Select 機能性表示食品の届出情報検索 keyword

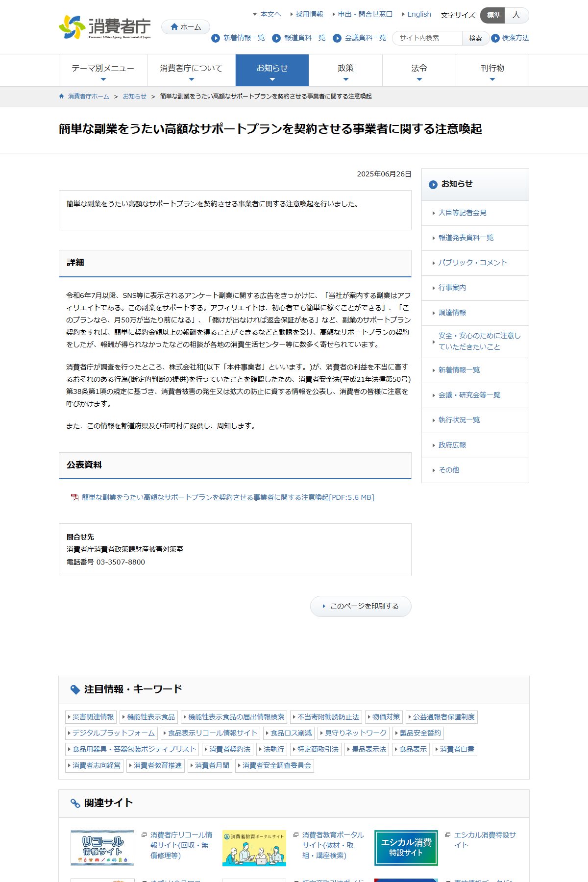pyautogui.click(x=234, y=717)
